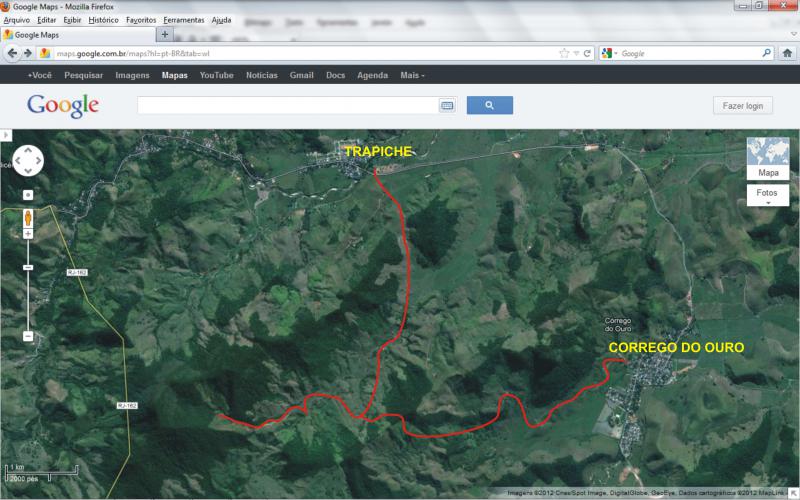Open the Histórico menu
This screenshot has height=500, width=800.
click(x=104, y=20)
